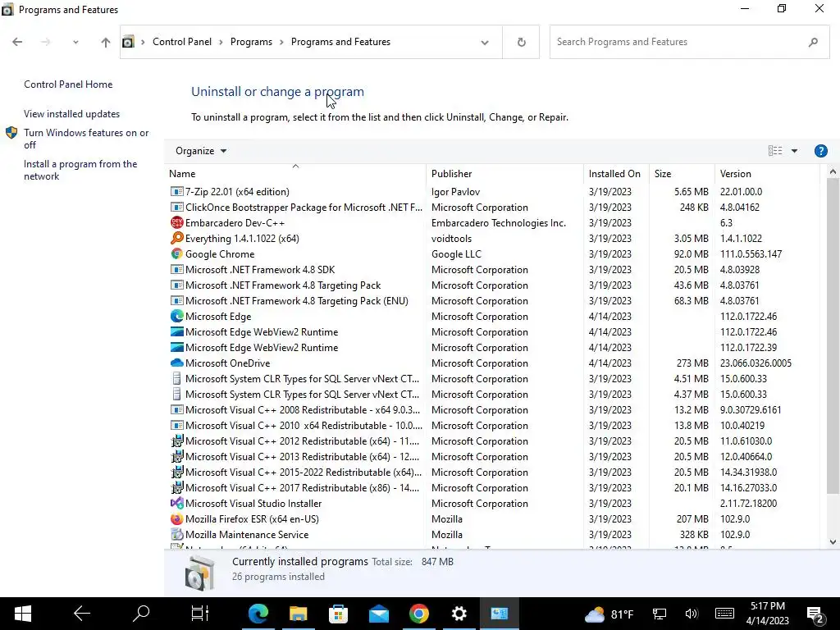
Task: Click the scrollbar down arrow
Action: tap(833, 542)
